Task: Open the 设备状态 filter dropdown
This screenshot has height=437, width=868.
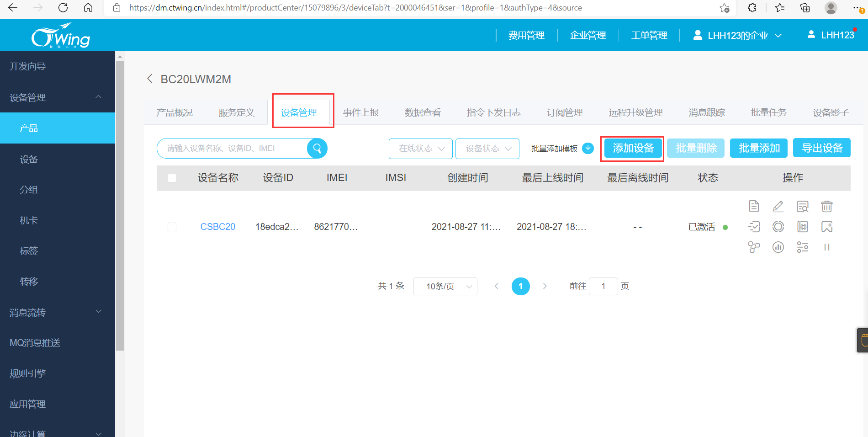Action: point(487,148)
